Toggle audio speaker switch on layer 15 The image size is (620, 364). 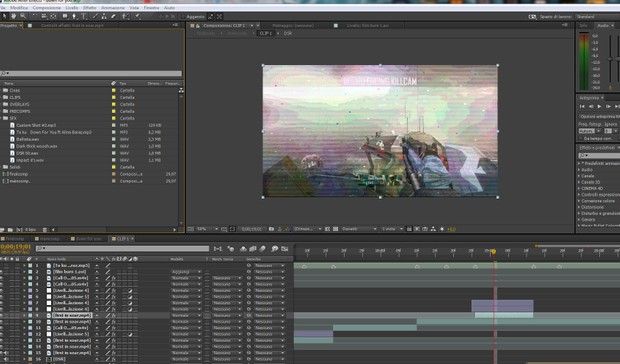click(5, 353)
